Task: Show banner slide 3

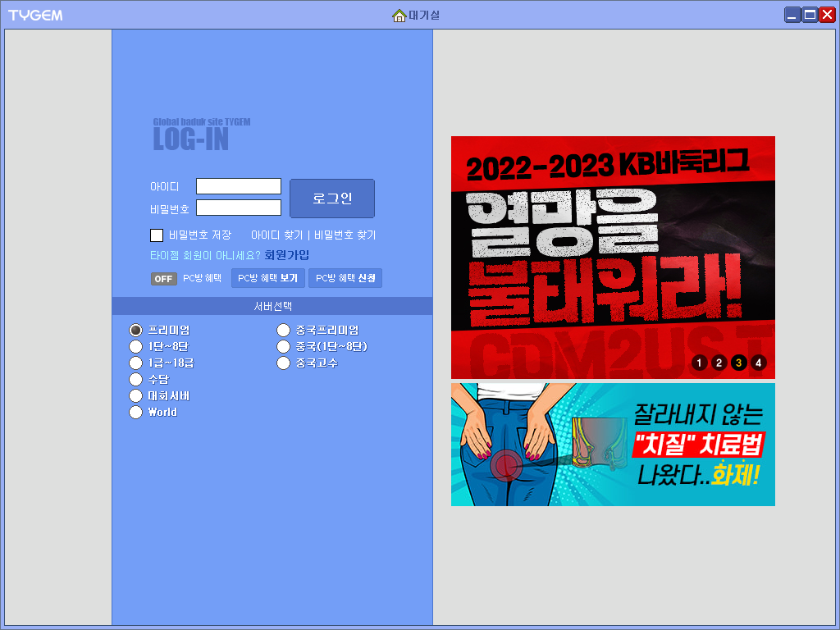Action: coord(739,363)
